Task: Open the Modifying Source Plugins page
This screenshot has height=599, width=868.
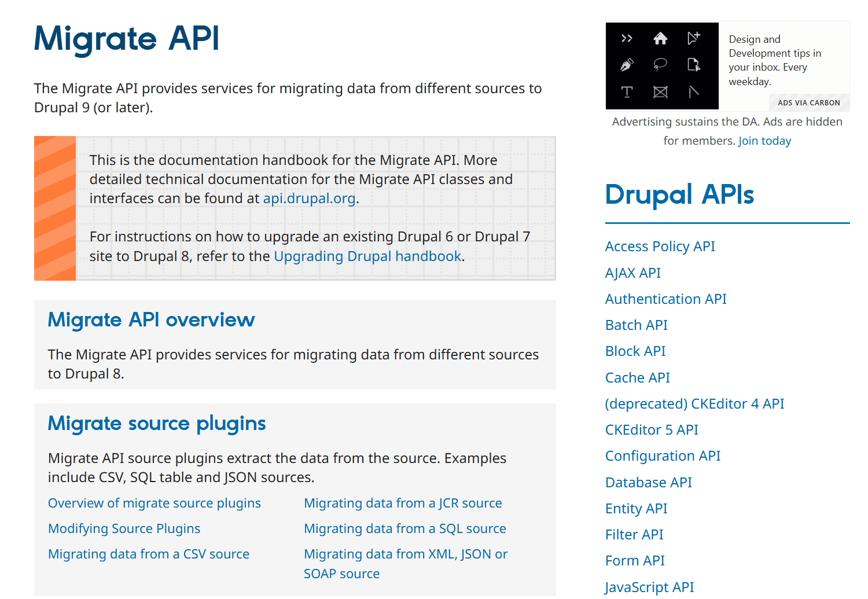Action: pos(124,529)
